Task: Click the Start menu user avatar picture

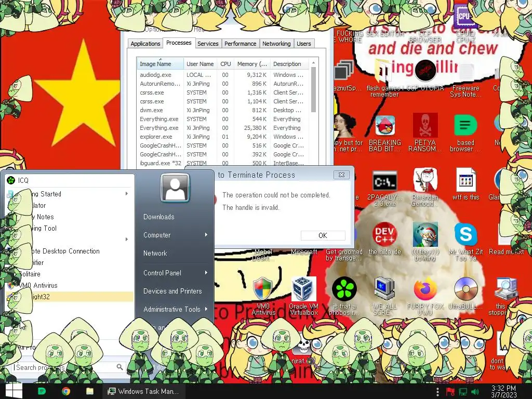Action: [x=175, y=188]
